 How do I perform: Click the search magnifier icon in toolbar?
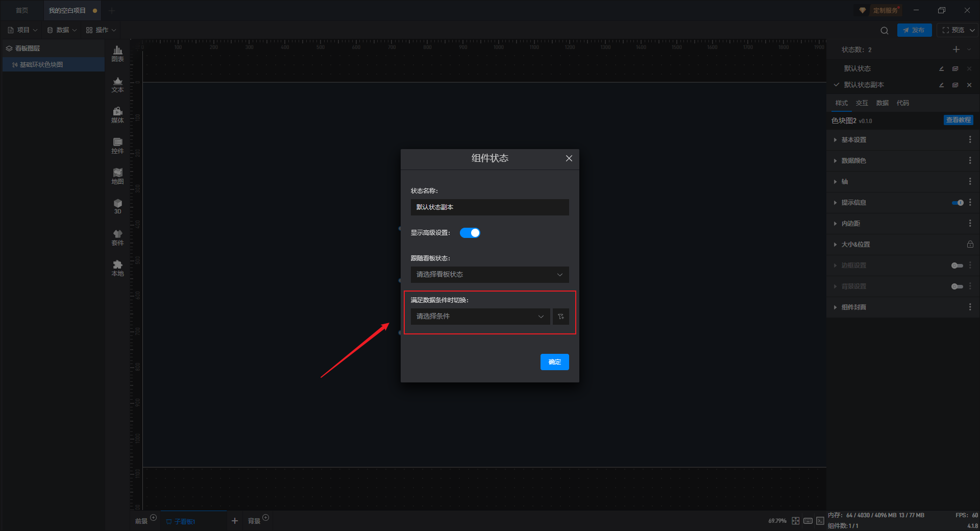pyautogui.click(x=885, y=30)
